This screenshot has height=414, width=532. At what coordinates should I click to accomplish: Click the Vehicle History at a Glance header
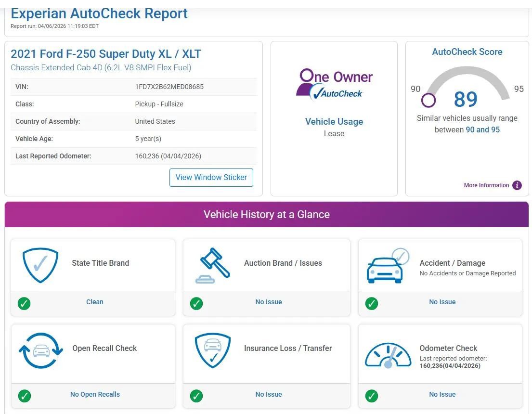coord(267,215)
